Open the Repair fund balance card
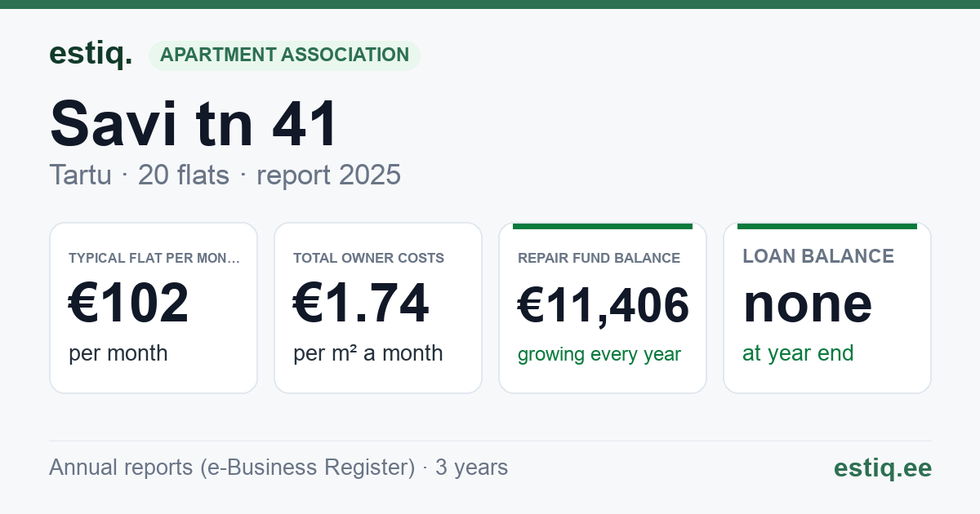Screen dimensions: 980x514 click(603, 308)
